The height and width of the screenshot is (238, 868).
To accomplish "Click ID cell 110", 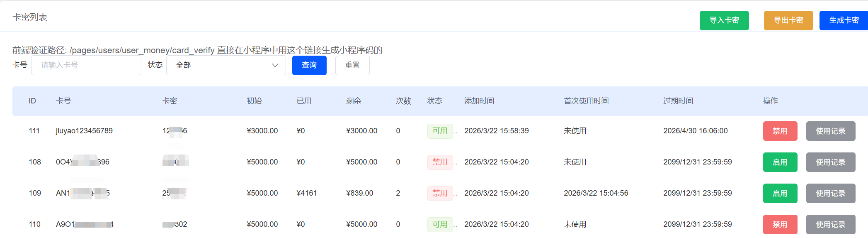I will click(35, 224).
